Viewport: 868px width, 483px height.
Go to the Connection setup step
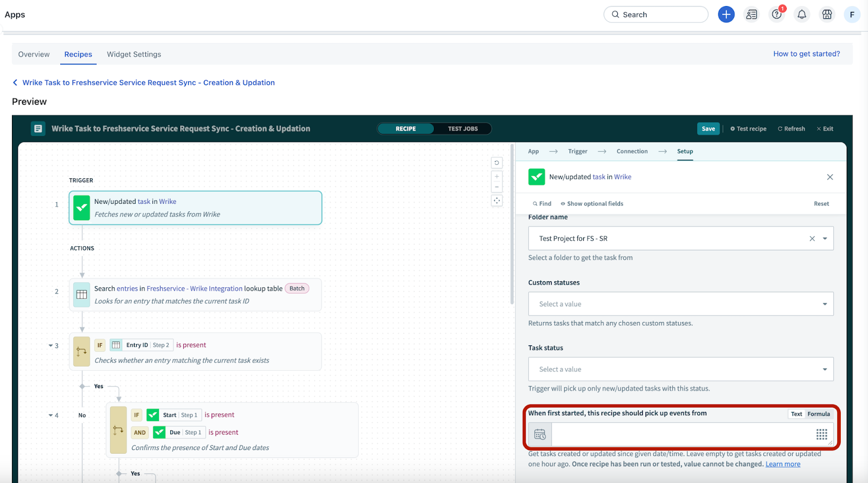pos(632,151)
